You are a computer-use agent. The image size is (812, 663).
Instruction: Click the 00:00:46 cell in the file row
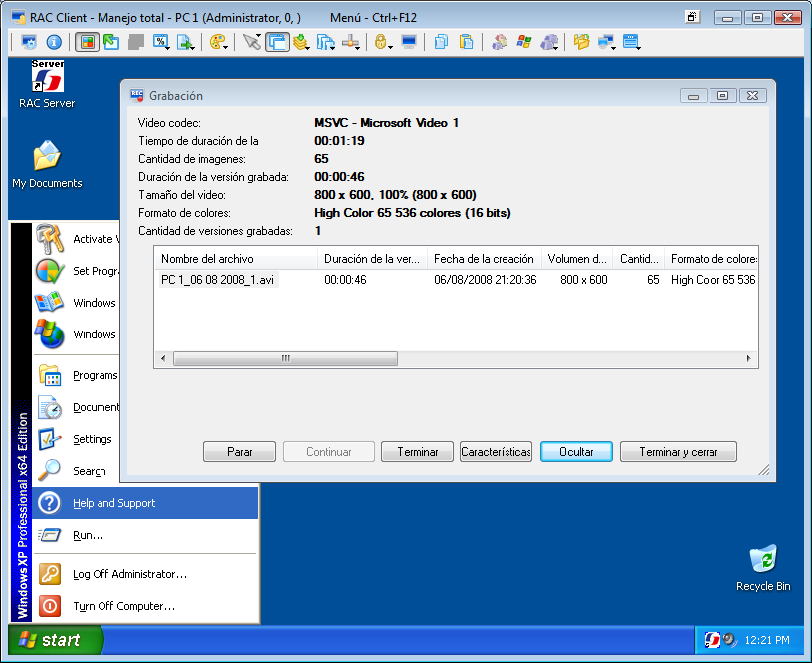[x=345, y=279]
